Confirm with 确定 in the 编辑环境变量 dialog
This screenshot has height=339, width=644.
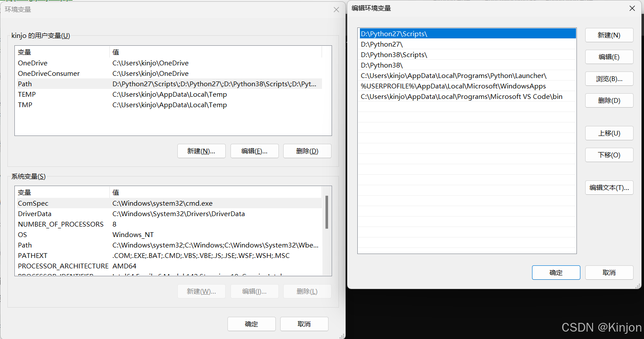point(556,273)
